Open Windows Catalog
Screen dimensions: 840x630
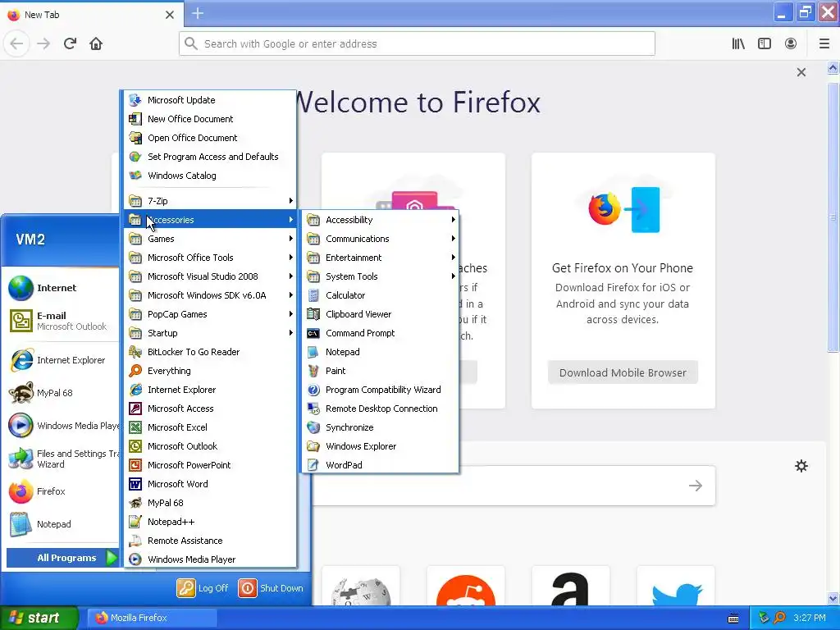(x=211, y=176)
